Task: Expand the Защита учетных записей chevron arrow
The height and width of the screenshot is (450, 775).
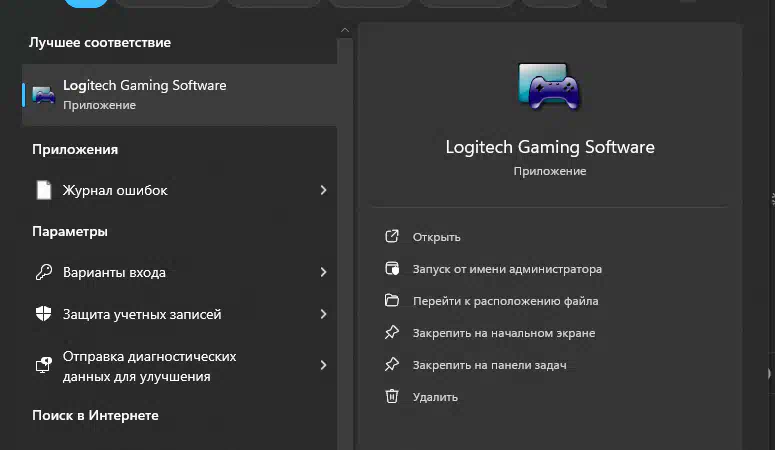Action: [x=323, y=314]
